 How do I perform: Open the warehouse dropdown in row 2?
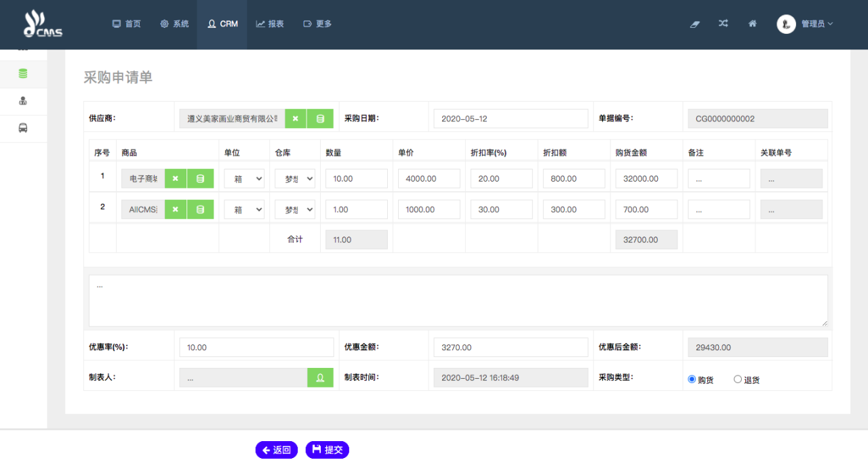(294, 209)
